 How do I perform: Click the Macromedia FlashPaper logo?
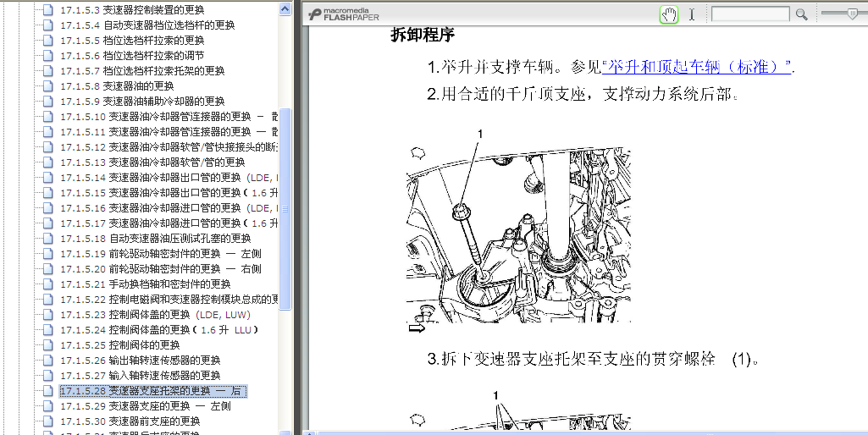[344, 14]
